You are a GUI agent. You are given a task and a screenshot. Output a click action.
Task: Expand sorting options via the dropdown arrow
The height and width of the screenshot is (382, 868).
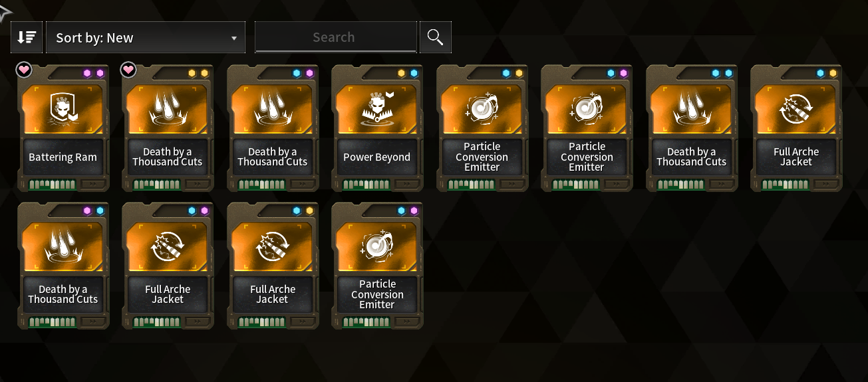pyautogui.click(x=234, y=39)
